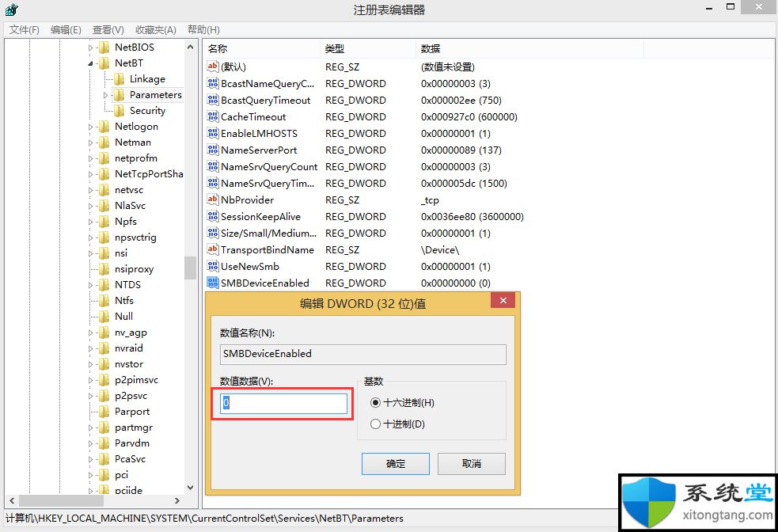Confirm with the 确定 button

pos(396,463)
